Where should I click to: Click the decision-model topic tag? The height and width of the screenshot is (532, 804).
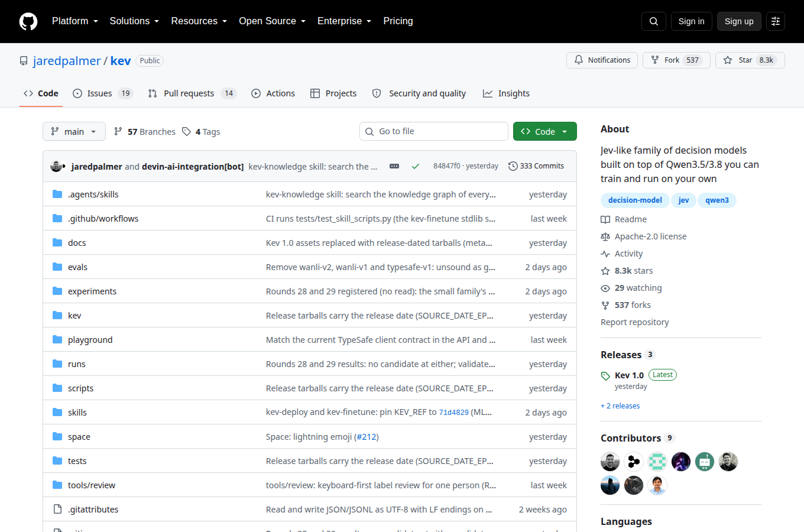635,200
